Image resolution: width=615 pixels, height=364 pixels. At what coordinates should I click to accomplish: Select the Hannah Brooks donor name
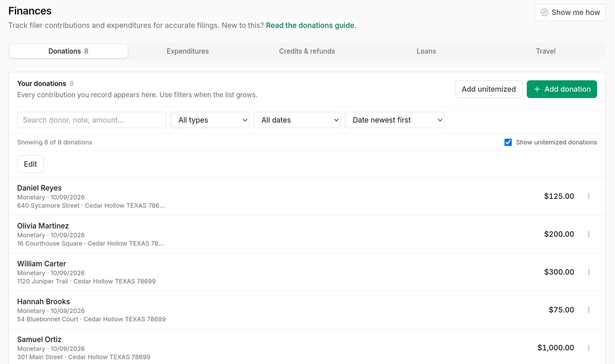(x=43, y=302)
